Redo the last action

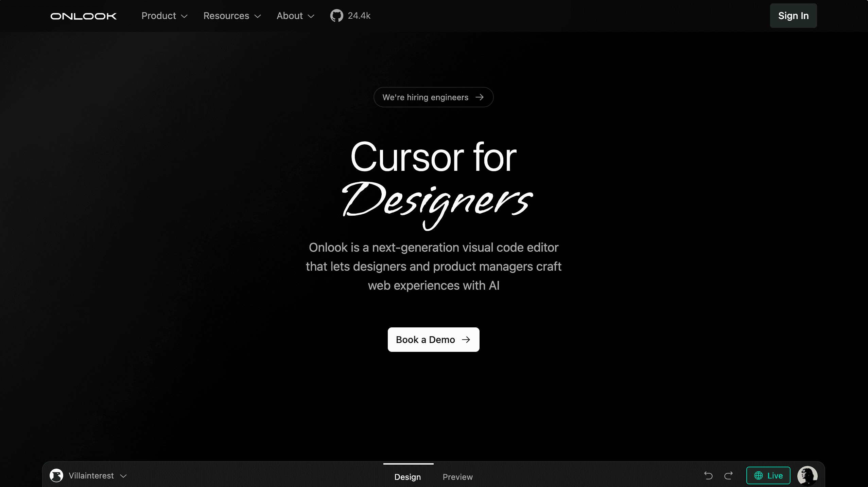coord(728,475)
